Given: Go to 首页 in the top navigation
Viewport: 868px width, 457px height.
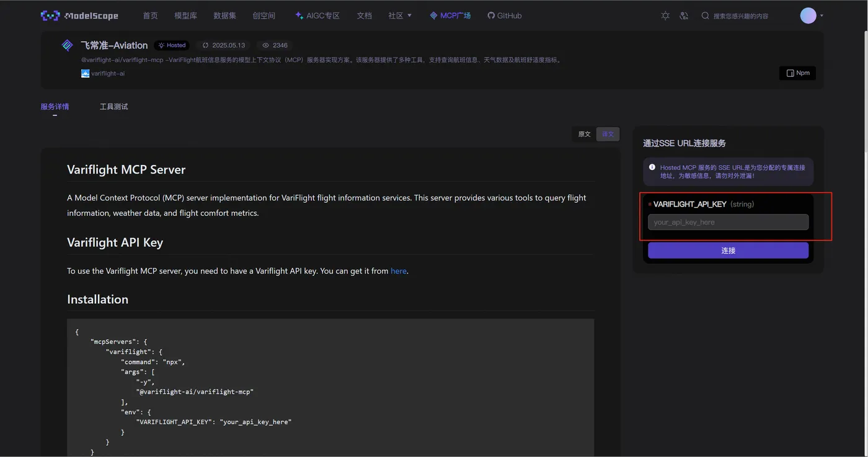Looking at the screenshot, I should [x=151, y=16].
